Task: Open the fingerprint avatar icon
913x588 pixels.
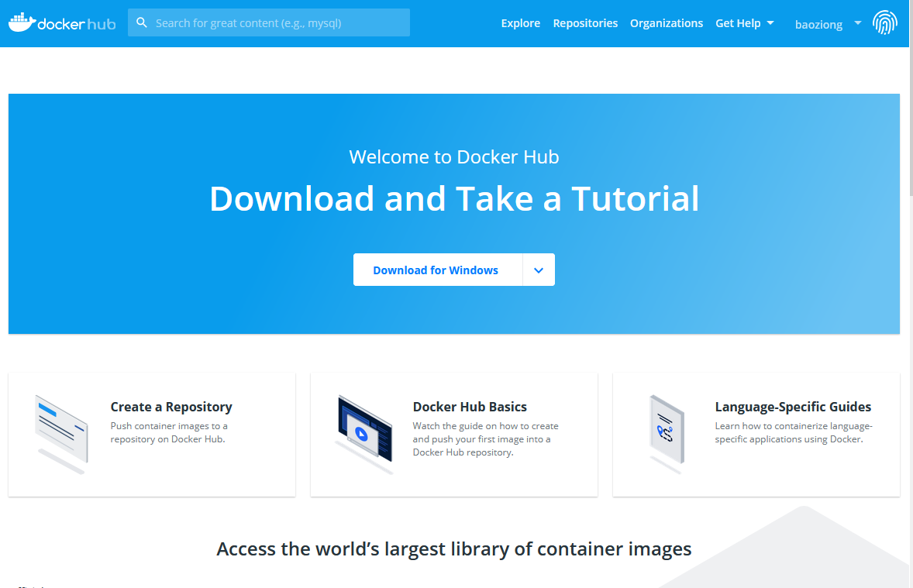Action: [884, 22]
